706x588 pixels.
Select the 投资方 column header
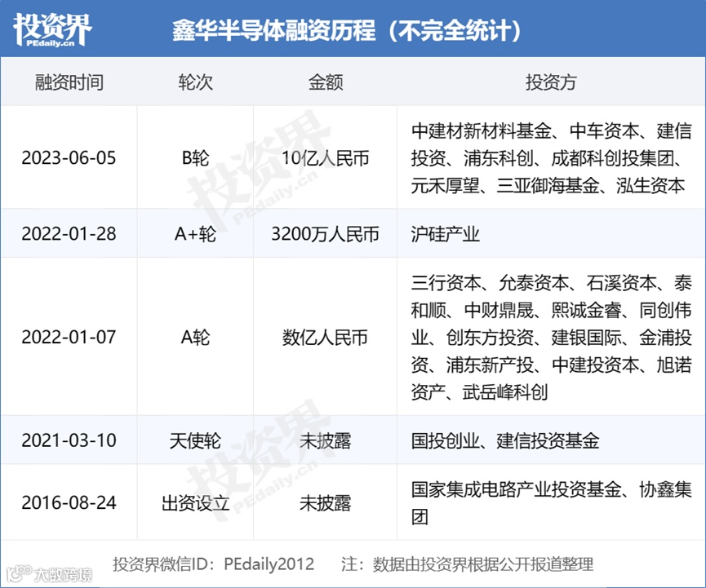click(x=551, y=82)
